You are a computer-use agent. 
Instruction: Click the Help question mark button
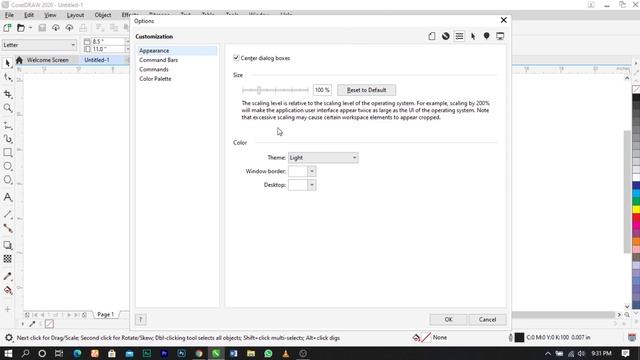pyautogui.click(x=140, y=320)
